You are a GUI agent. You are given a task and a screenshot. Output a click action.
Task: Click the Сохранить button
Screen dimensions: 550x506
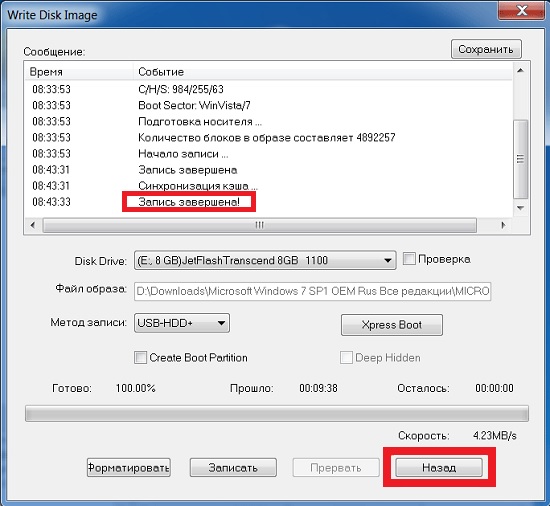coord(486,49)
